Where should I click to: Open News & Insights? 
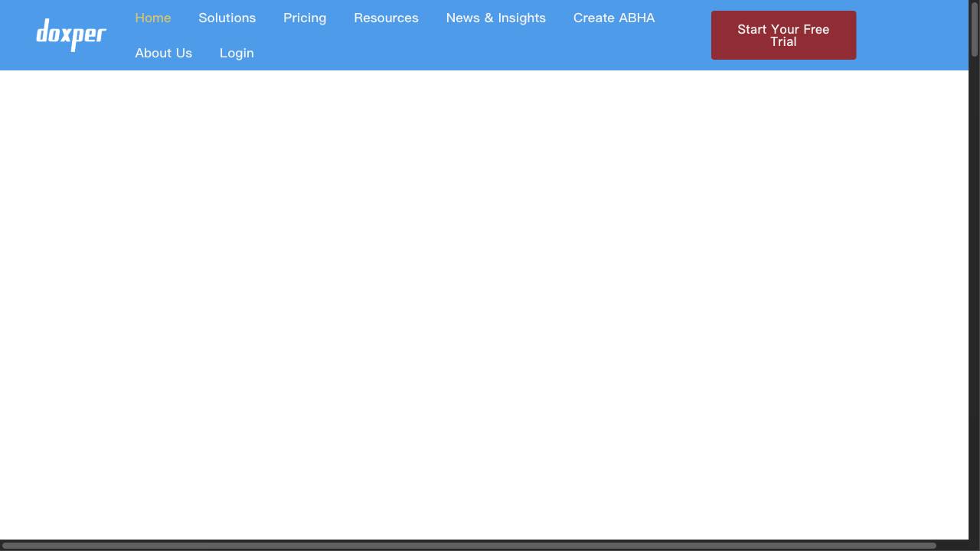[496, 18]
